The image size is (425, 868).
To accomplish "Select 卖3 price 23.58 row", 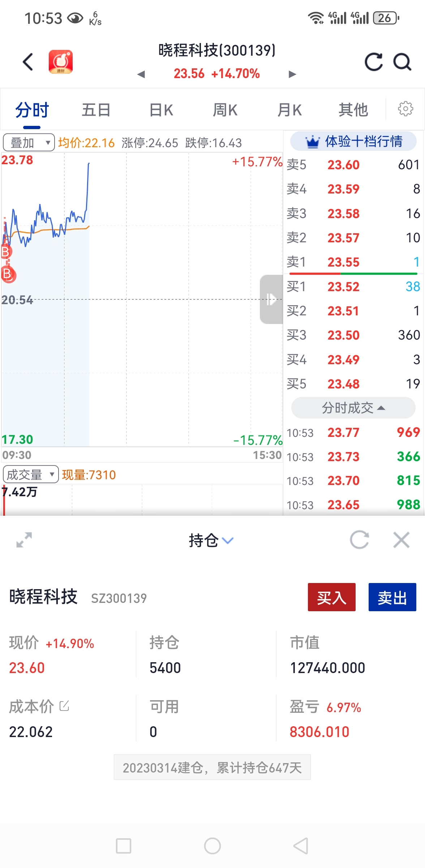I will 353,214.
